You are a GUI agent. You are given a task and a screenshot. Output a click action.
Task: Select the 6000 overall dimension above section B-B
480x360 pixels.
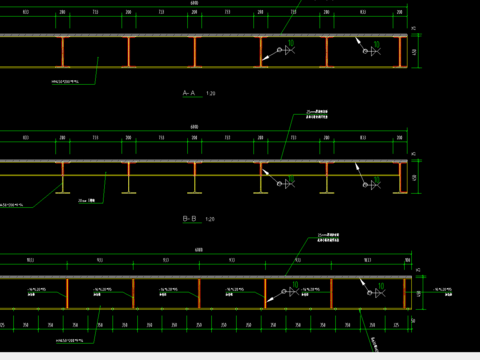coord(194,127)
